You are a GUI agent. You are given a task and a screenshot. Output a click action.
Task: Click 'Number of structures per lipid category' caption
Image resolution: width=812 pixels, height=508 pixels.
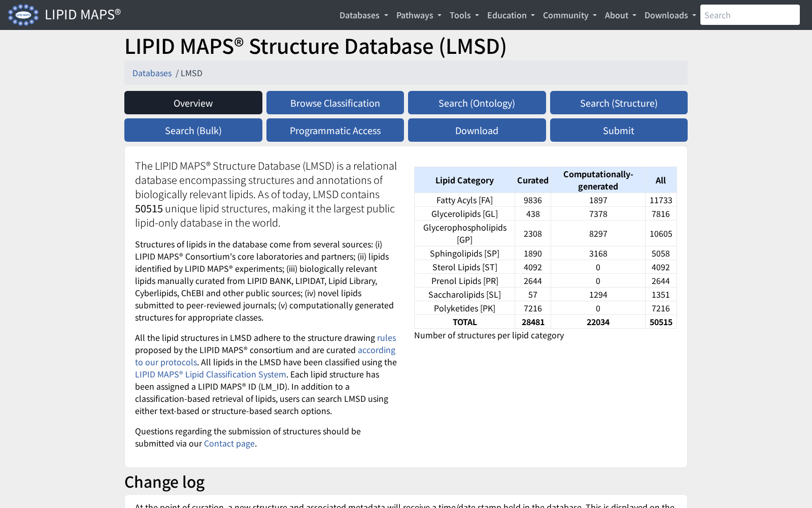489,335
